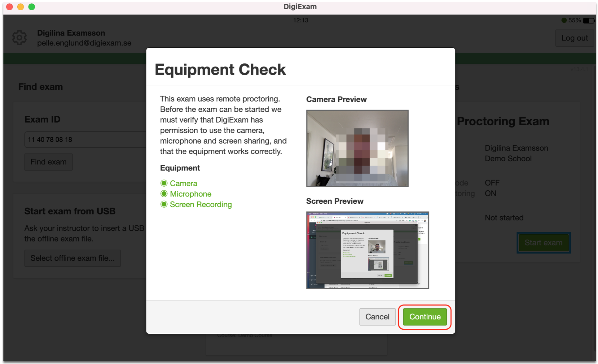The image size is (598, 364).
Task: Click the Screen Preview heading
Action: click(x=335, y=201)
